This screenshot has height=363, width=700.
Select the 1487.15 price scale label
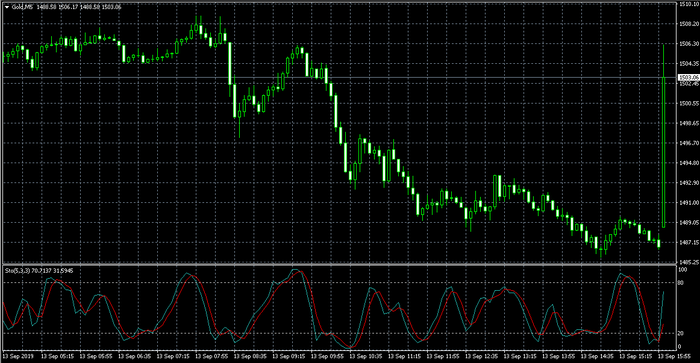(x=689, y=242)
